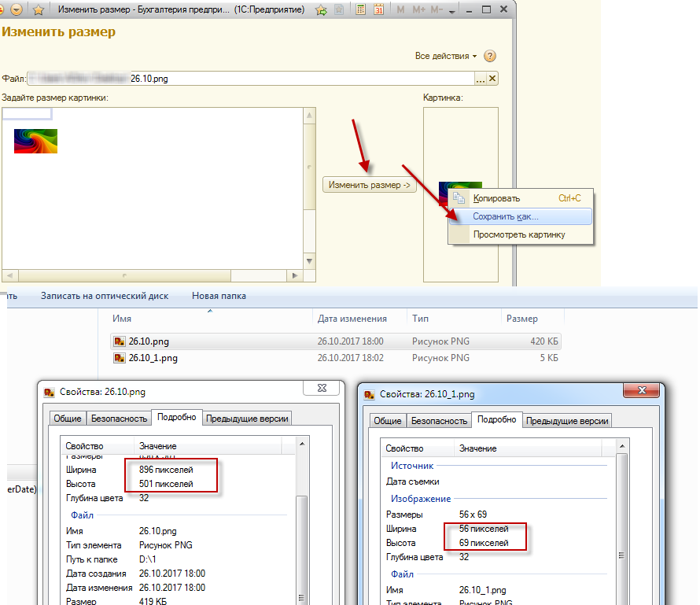Image resolution: width=700 pixels, height=605 pixels.
Task: Click the 26.10.2017 18:02 date cell
Action: (x=351, y=358)
